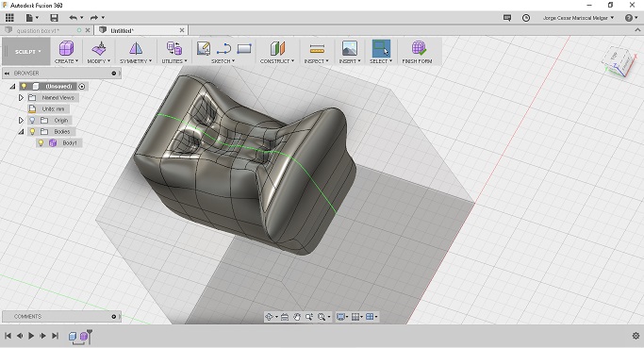Toggle visibility bulb of Body1
The image size is (644, 348).
coord(41,143)
